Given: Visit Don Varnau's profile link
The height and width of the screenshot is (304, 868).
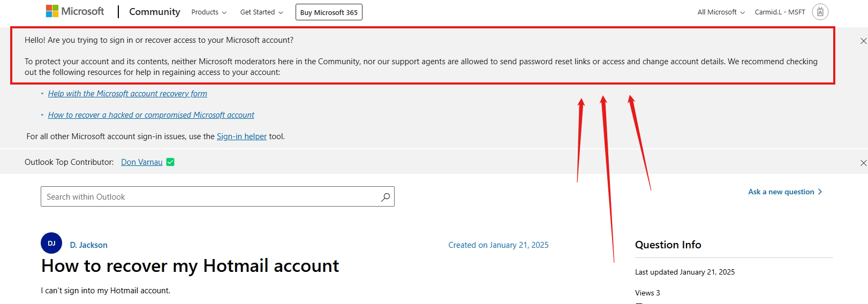Looking at the screenshot, I should click(142, 162).
